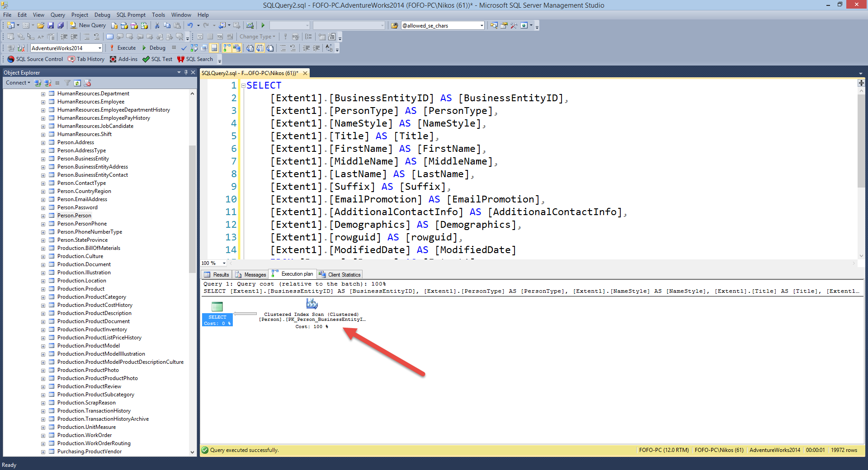Close the SQLQuery2.sql tab
The image size is (868, 470).
[x=305, y=73]
